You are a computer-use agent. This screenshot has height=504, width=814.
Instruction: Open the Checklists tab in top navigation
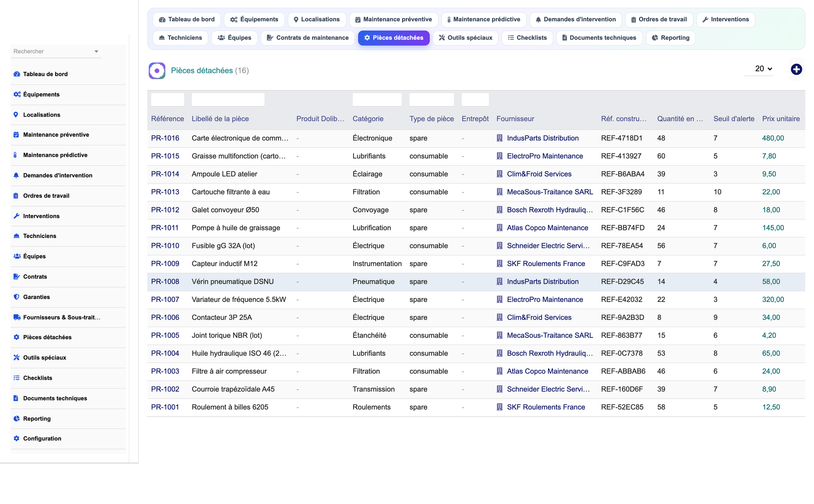pos(527,38)
